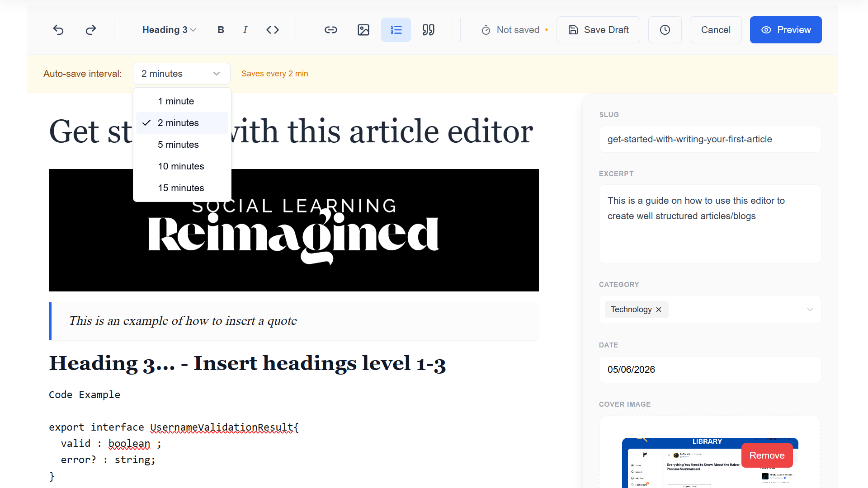Click the Auto-save interval label
868x488 pixels.
click(x=83, y=74)
